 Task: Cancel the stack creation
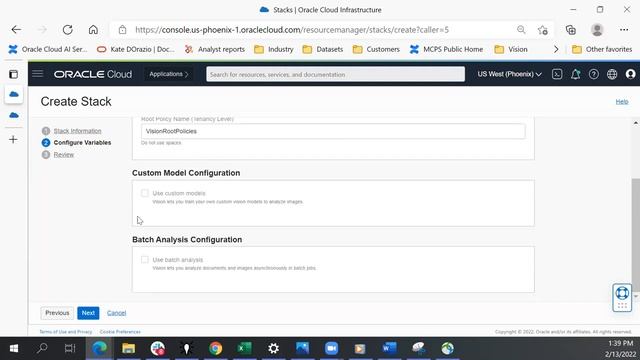point(116,313)
